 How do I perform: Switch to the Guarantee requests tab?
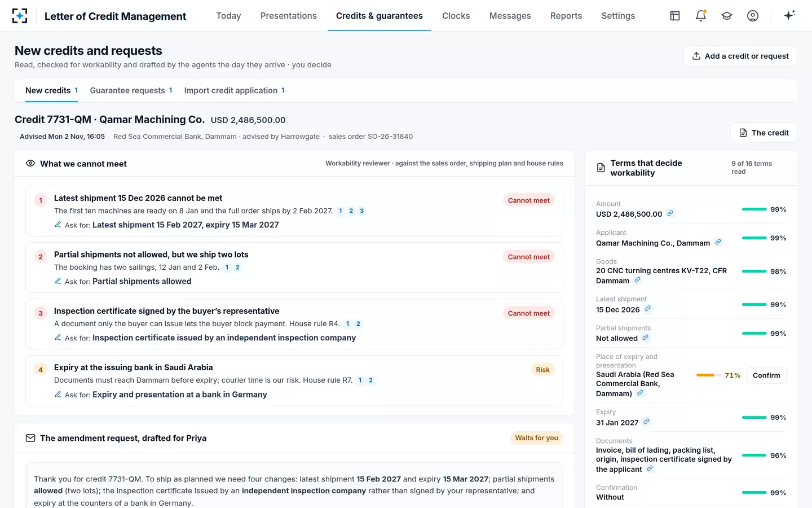pos(131,90)
